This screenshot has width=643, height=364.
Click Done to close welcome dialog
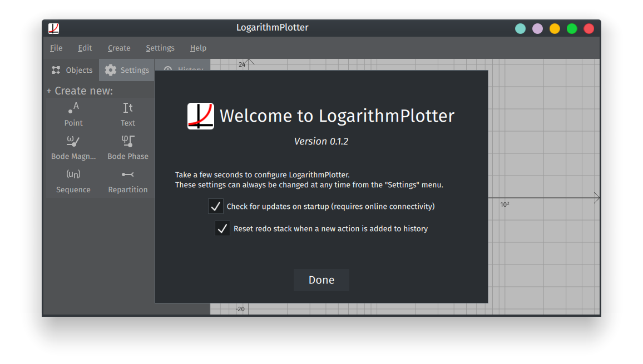(321, 280)
